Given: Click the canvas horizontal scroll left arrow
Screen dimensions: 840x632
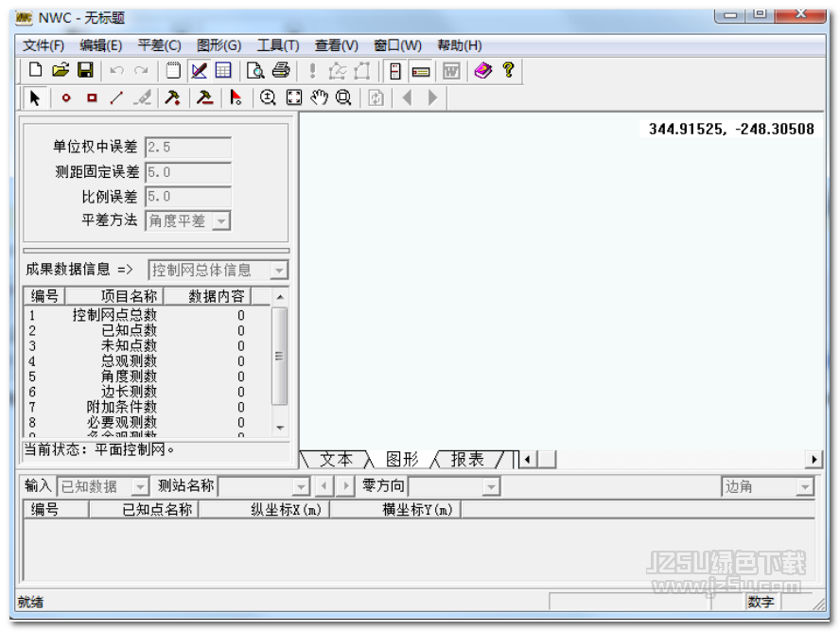Looking at the screenshot, I should [528, 459].
